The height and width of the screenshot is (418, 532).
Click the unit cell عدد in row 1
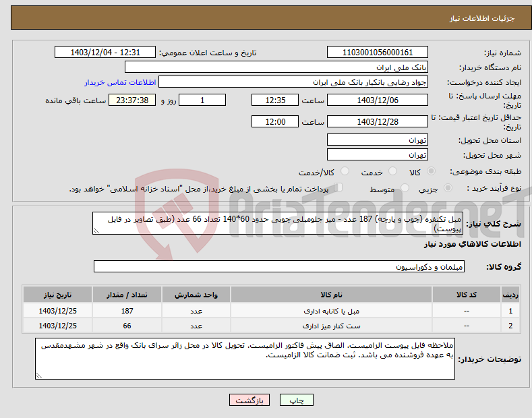196,310
